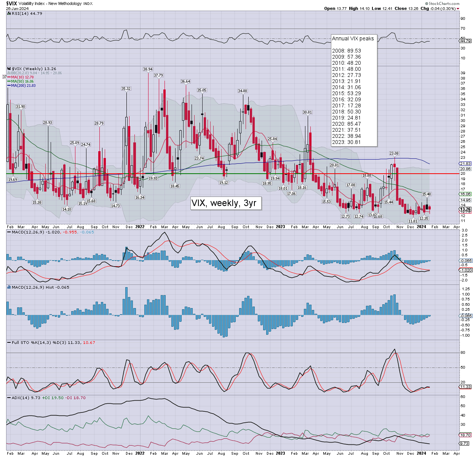The height and width of the screenshot is (457, 476).
Task: Click the blue MA(200) legend color marker
Action: 9,86
